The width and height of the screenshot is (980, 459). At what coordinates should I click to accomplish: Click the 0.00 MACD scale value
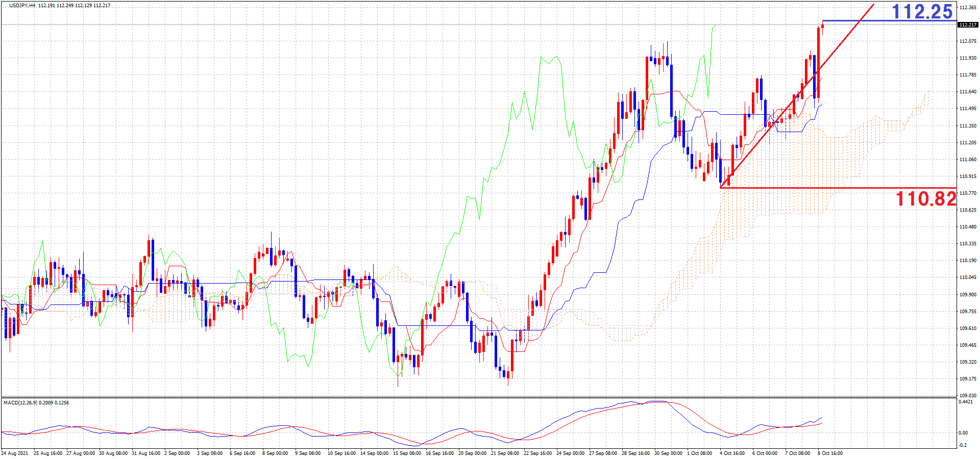point(963,433)
